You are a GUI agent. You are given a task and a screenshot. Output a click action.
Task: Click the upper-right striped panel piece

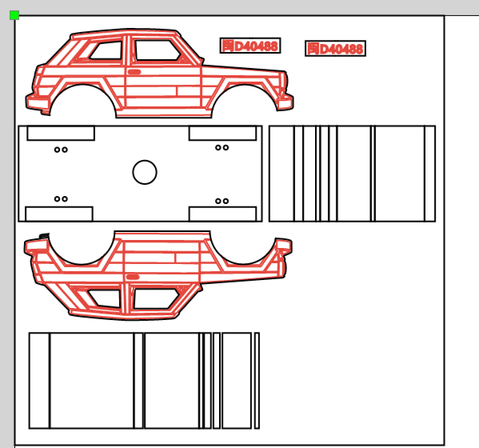352,173
